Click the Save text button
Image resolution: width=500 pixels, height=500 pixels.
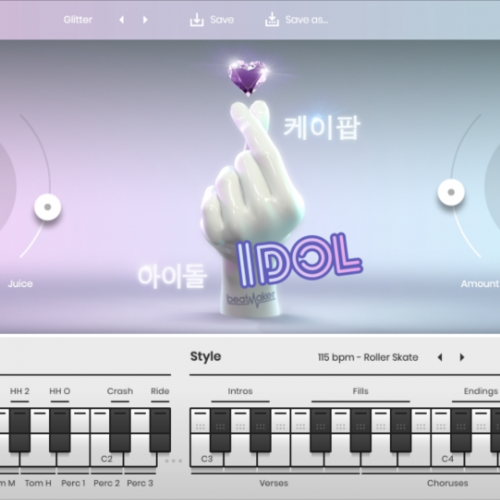[222, 20]
